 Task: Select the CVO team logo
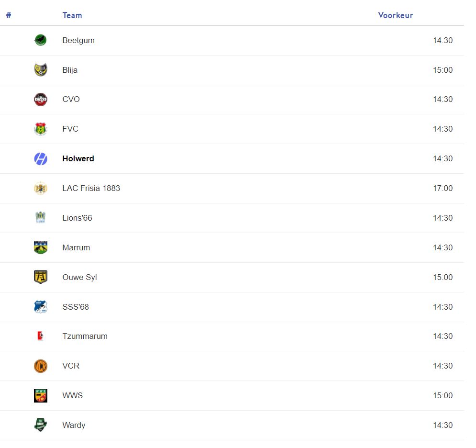point(41,100)
